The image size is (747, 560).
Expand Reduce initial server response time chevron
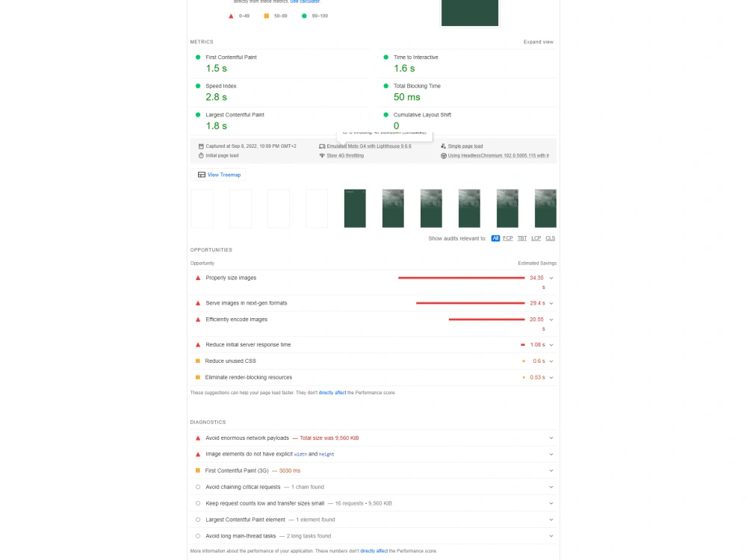point(551,345)
